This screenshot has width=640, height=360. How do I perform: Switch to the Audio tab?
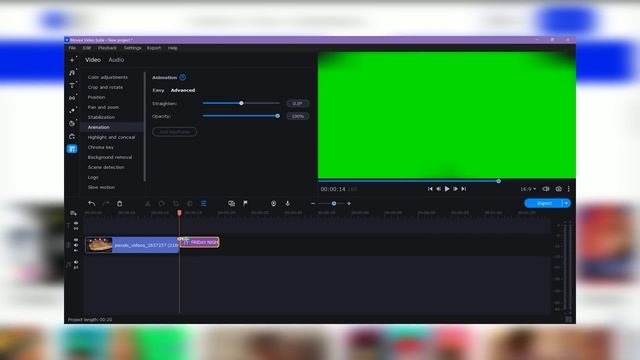point(116,60)
